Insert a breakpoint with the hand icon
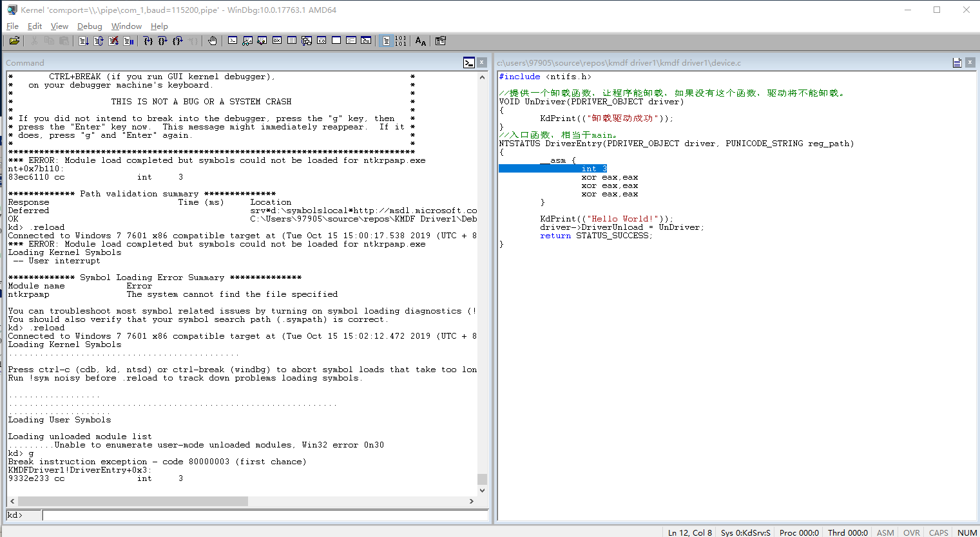980x537 pixels. (213, 41)
